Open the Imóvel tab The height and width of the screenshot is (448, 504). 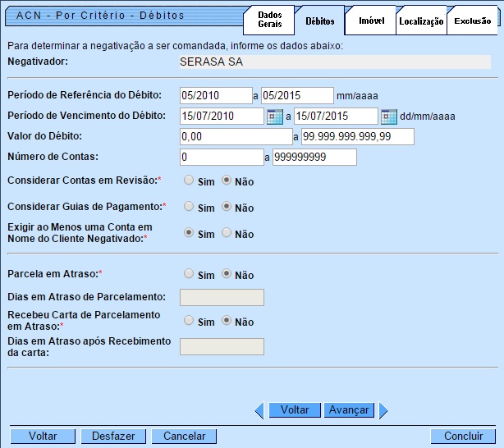pyautogui.click(x=371, y=21)
